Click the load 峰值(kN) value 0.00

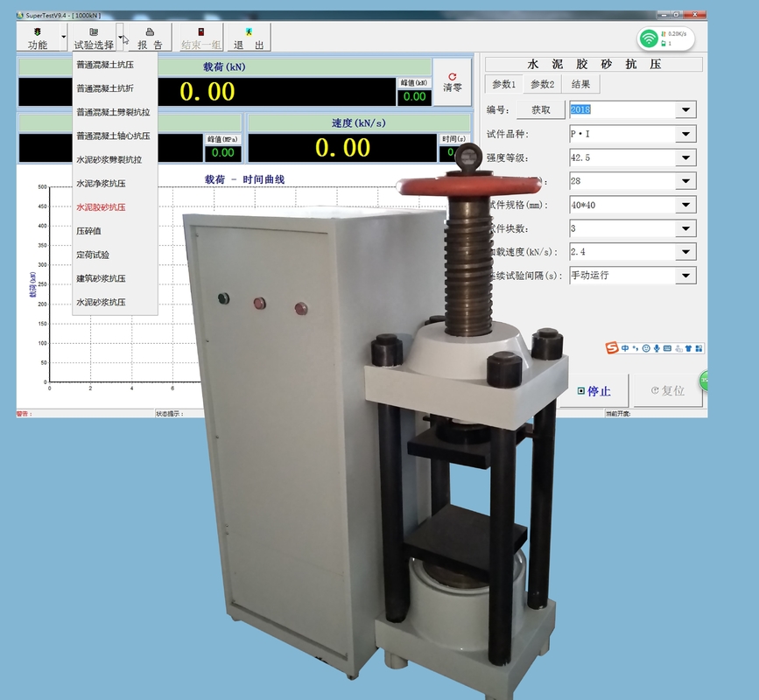[414, 97]
